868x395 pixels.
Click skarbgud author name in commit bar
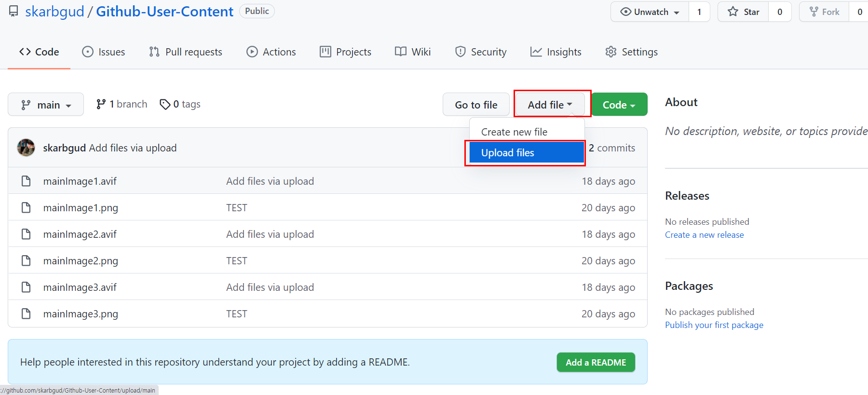coord(64,148)
